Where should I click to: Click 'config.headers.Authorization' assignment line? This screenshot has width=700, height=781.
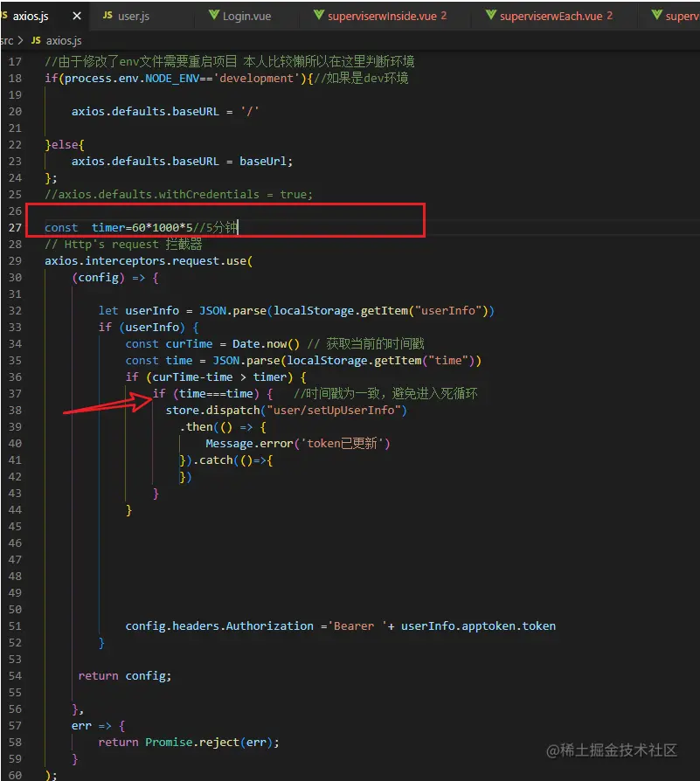click(x=340, y=626)
